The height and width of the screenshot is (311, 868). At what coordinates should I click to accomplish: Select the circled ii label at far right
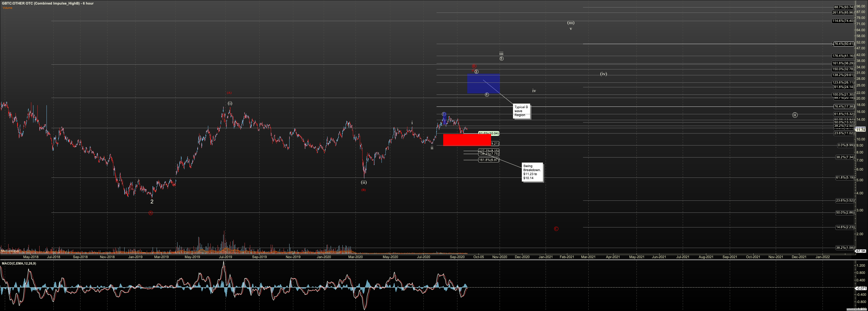794,115
